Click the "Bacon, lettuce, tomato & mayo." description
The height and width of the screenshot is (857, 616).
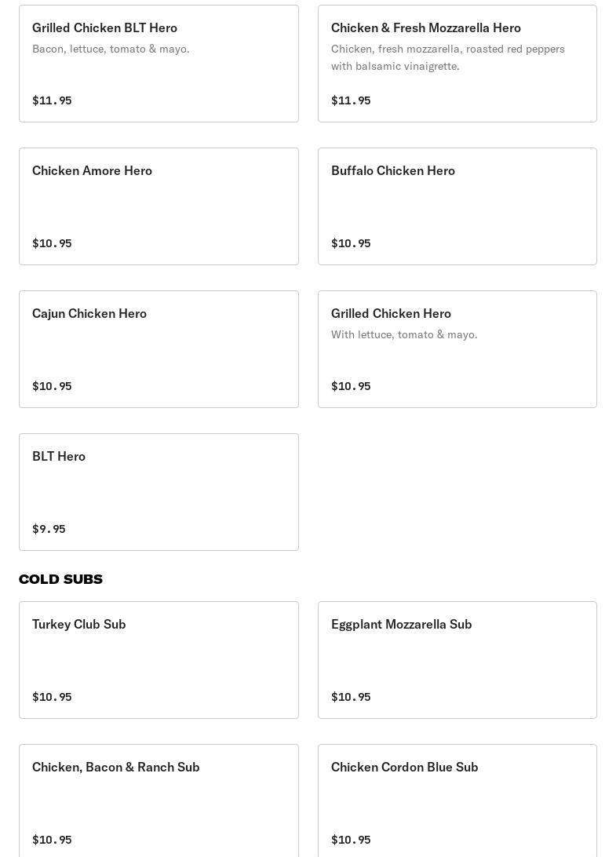point(111,49)
